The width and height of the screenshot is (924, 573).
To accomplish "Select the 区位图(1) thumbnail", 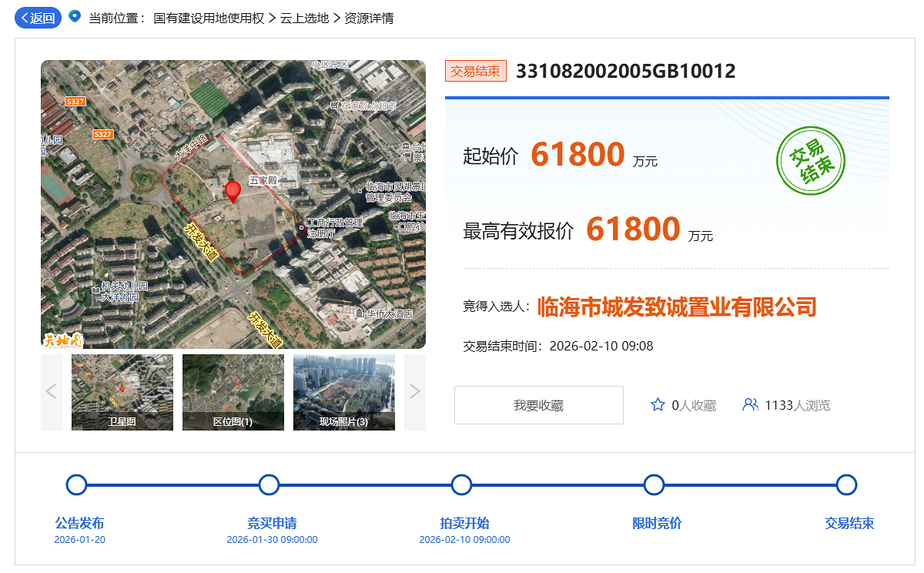I will coord(233,392).
